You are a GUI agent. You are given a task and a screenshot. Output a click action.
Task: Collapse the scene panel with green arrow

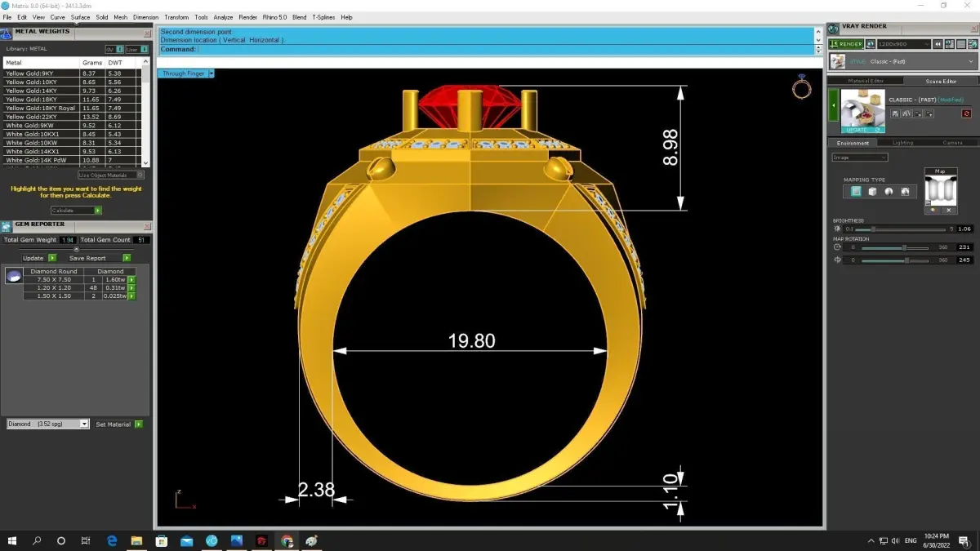point(834,105)
